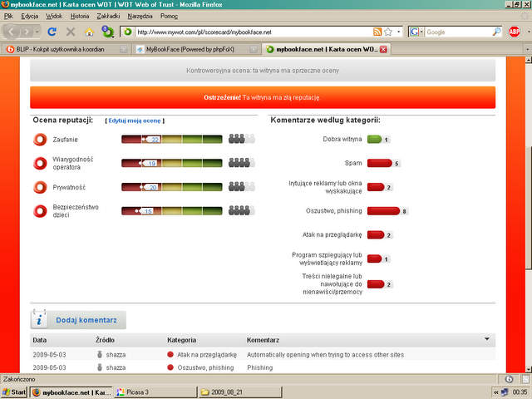Click inside the URL address field
This screenshot has height=399, width=532.
click(253, 32)
